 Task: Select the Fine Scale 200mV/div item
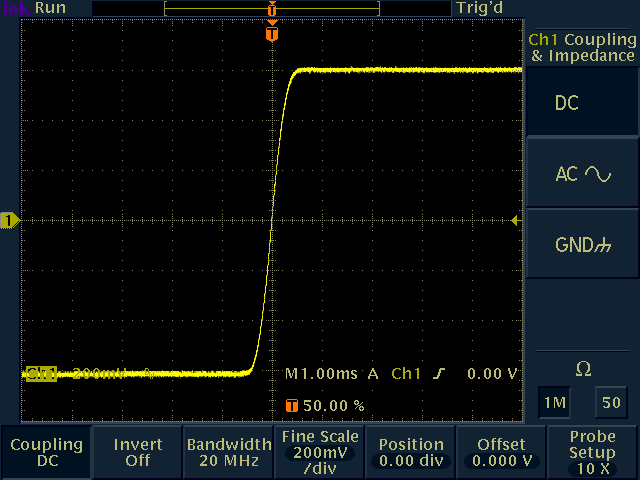click(319, 452)
